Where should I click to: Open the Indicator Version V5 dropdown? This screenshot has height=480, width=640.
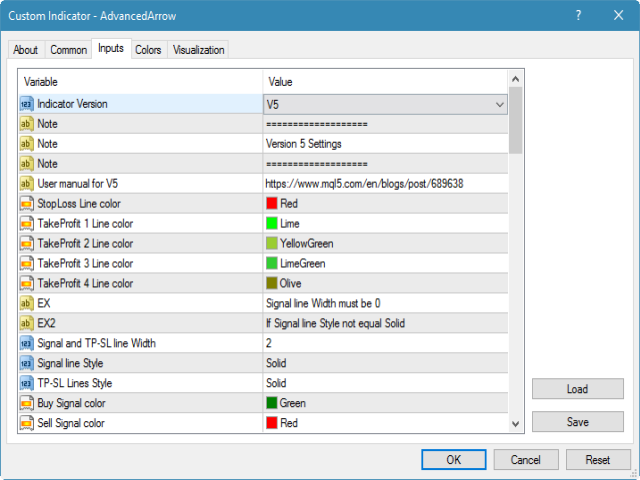500,104
